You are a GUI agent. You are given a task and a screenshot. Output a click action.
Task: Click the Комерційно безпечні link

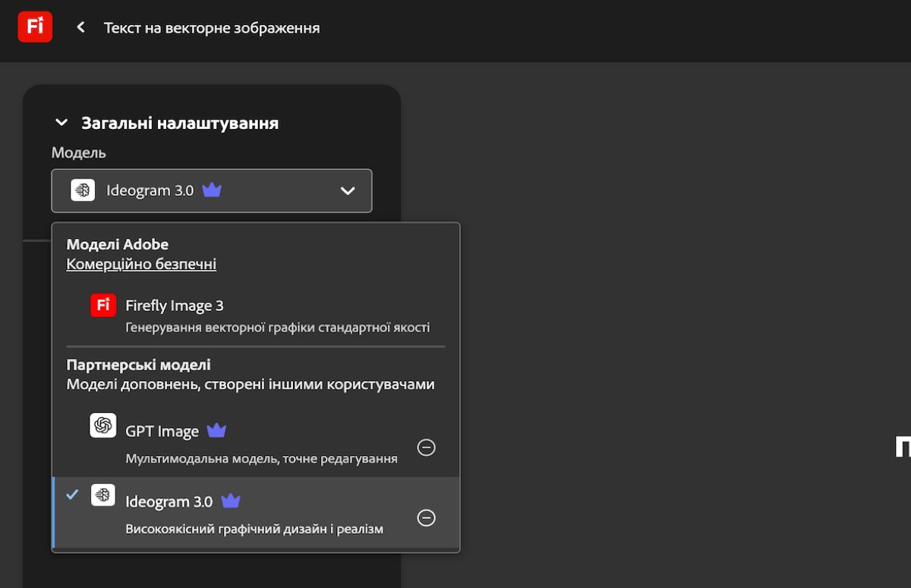point(141,264)
